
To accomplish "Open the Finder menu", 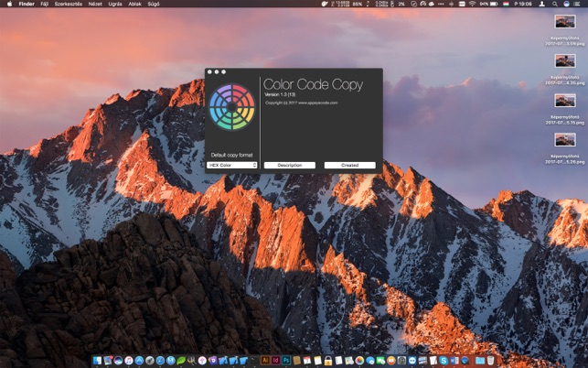I will point(27,4).
